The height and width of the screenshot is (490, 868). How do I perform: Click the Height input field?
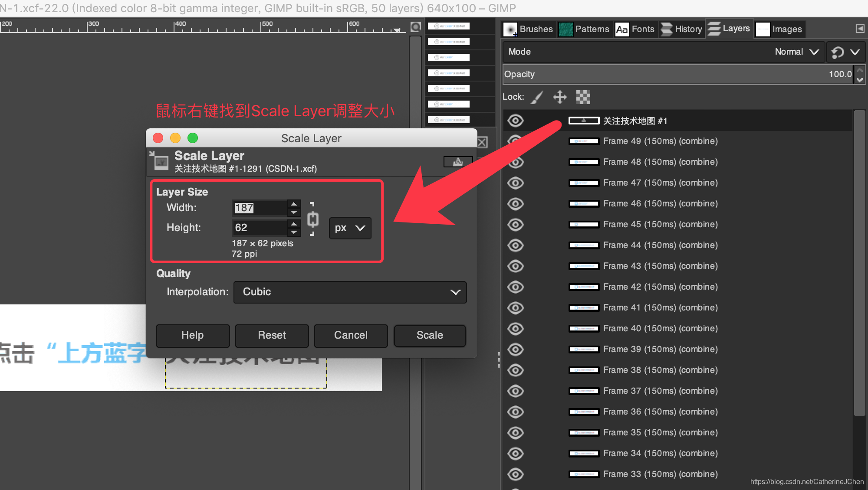(x=260, y=228)
